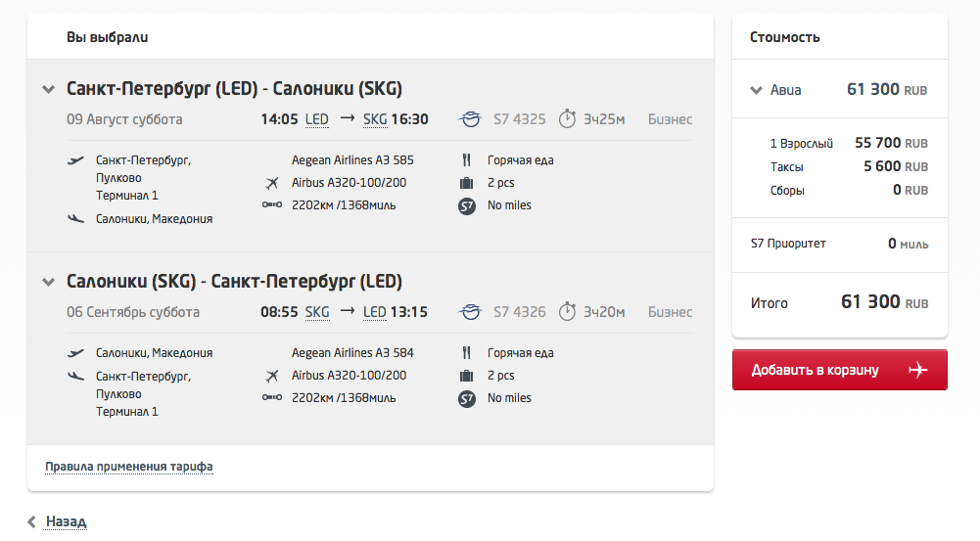Click the SKG departure code at 08:55
980x541 pixels.
pos(317,312)
